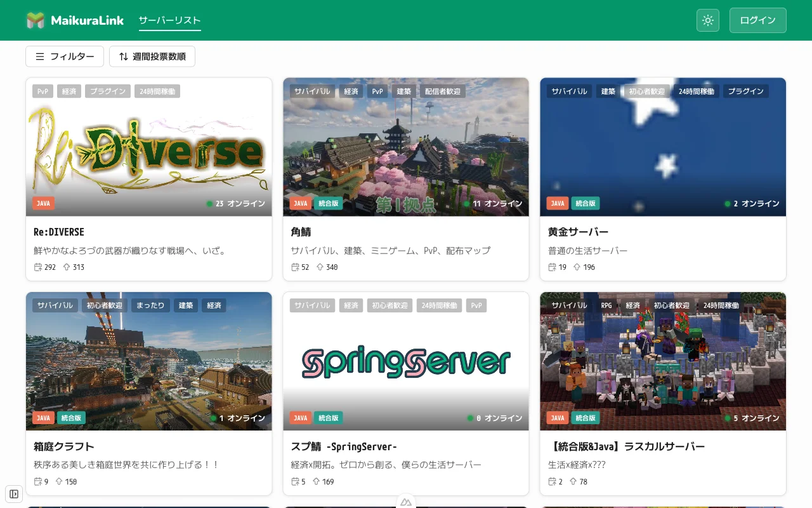Open the MaikuraLink home link text

point(87,20)
